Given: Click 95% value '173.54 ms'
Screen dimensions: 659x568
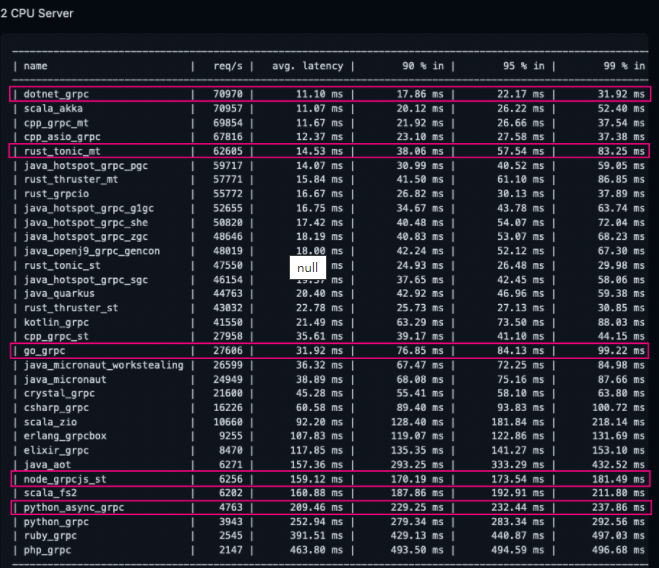Looking at the screenshot, I should [518, 479].
